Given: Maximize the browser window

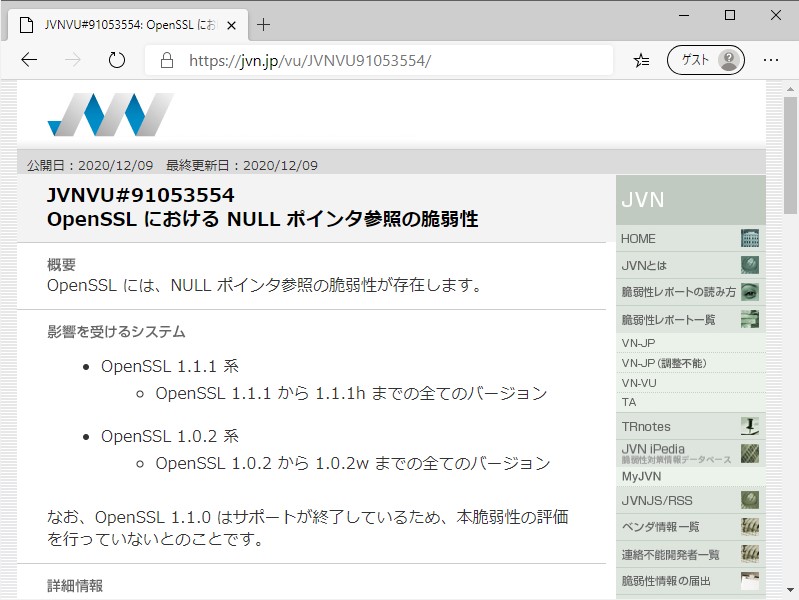Looking at the screenshot, I should click(x=730, y=15).
